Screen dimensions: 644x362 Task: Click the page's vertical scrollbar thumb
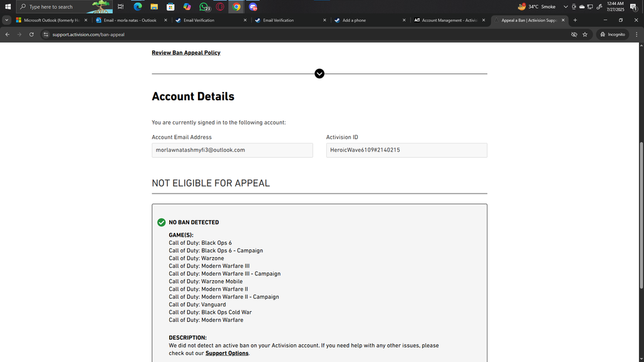[x=641, y=215]
